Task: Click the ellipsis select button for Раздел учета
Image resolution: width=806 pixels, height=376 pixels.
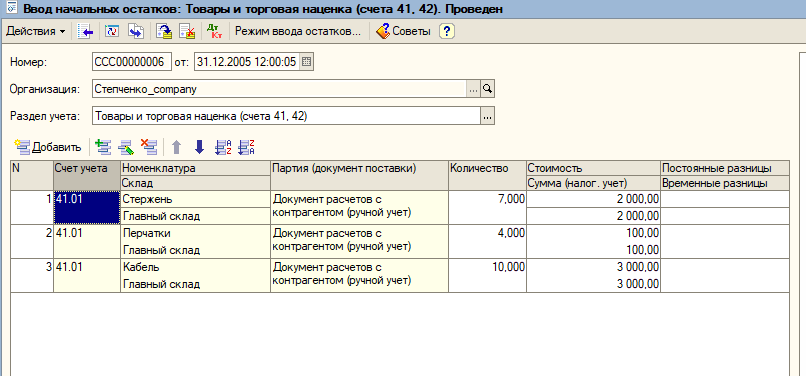Action: click(x=487, y=117)
